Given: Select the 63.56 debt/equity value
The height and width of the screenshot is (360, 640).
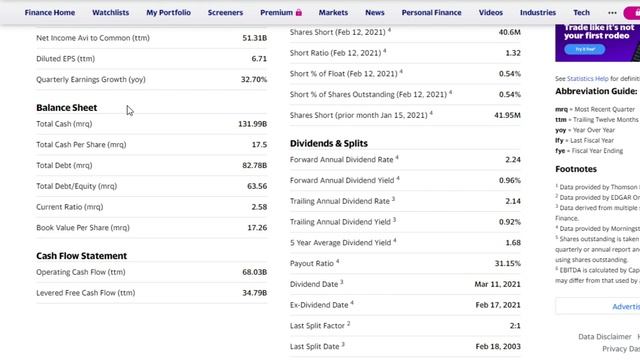Looking at the screenshot, I should [257, 186].
